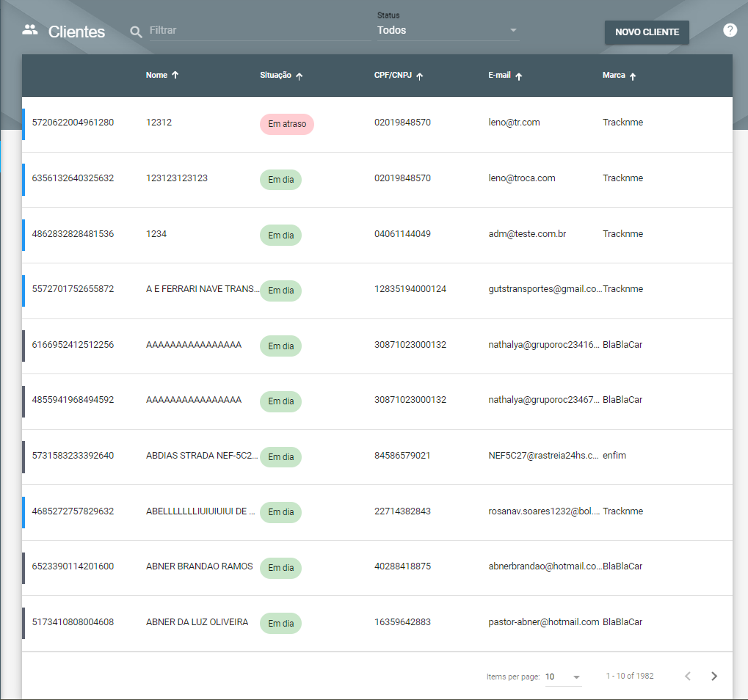Image resolution: width=748 pixels, height=700 pixels.
Task: Click client name 12312
Action: pyautogui.click(x=159, y=123)
